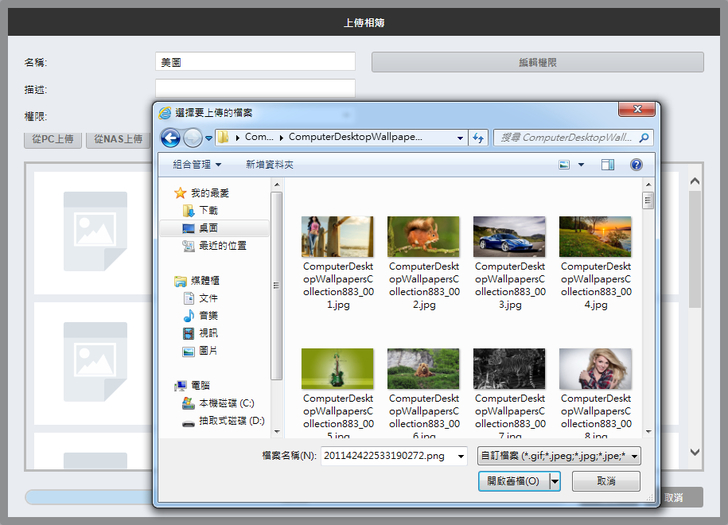Click 編輯權限 button in upload album window

[x=537, y=62]
